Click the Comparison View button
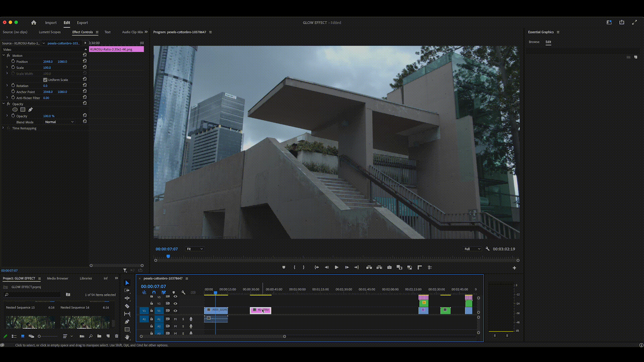644x362 pixels. pos(399,267)
